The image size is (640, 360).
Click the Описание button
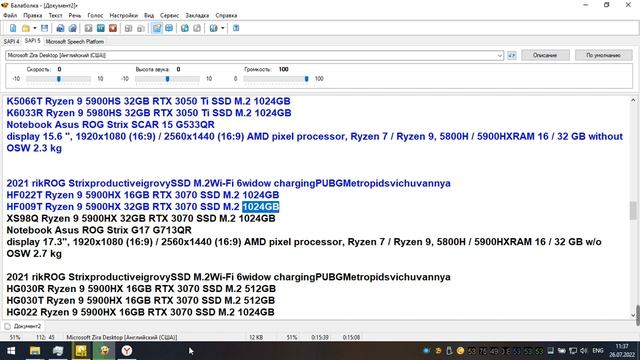click(545, 55)
